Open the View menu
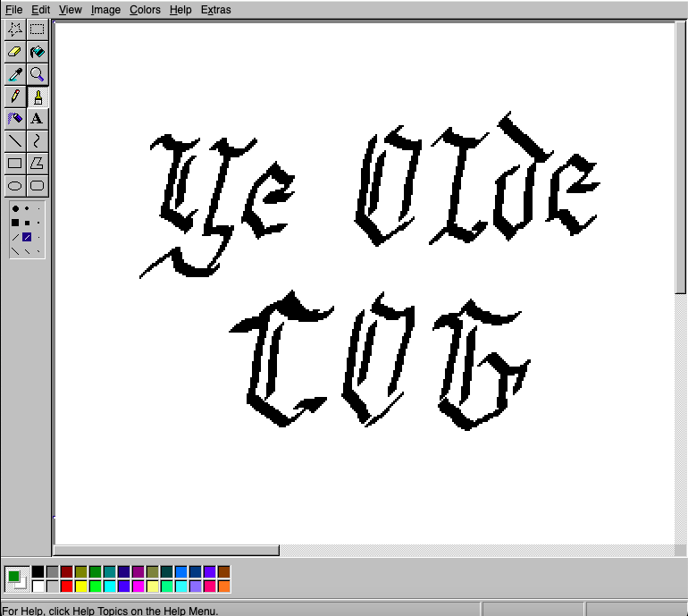This screenshot has width=688, height=616. coord(71,10)
